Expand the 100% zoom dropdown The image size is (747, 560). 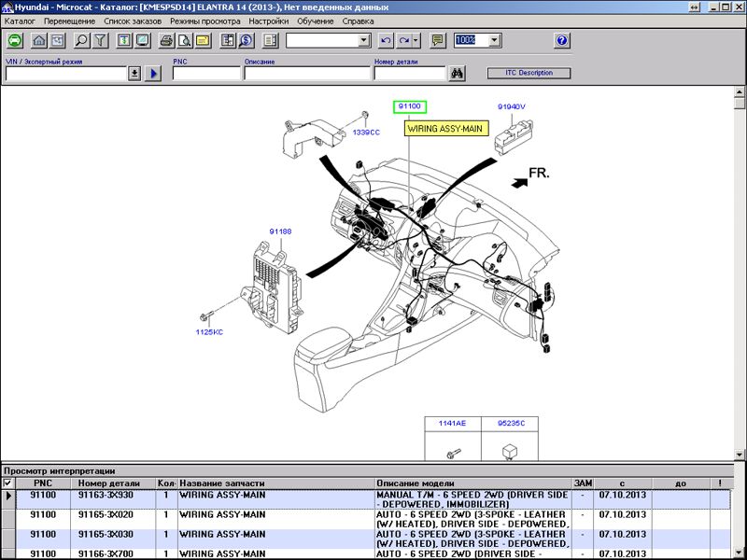(495, 40)
